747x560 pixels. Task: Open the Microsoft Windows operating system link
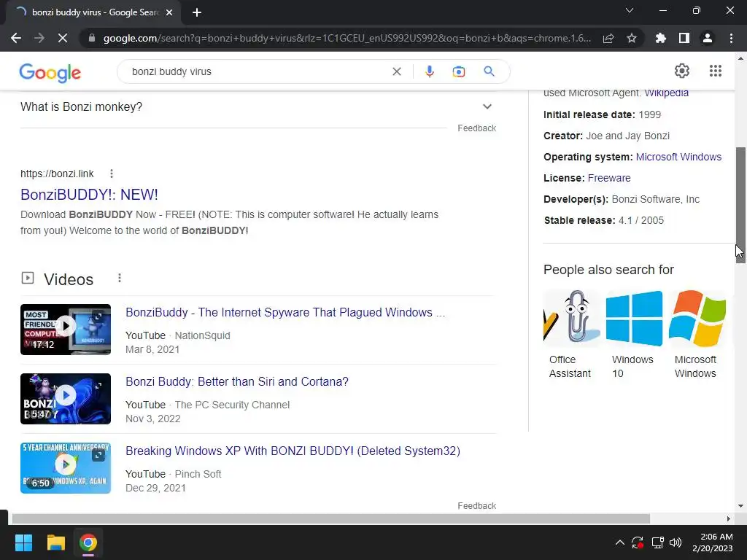tap(678, 157)
